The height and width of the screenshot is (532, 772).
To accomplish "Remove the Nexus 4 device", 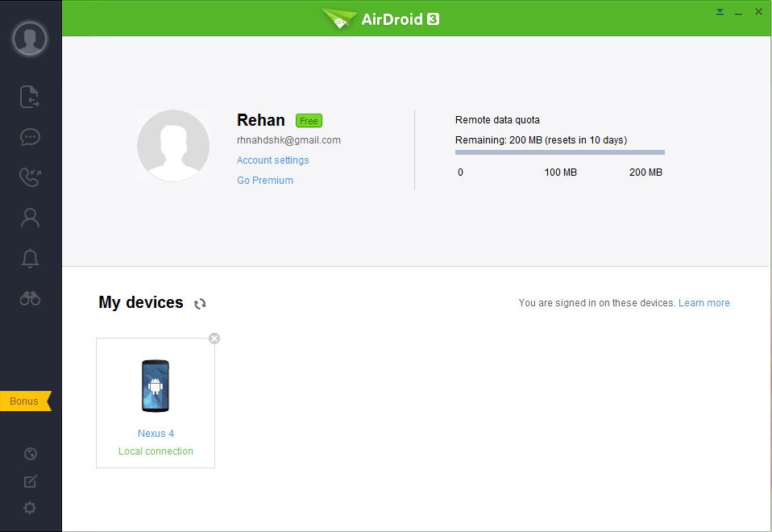I will (x=214, y=339).
